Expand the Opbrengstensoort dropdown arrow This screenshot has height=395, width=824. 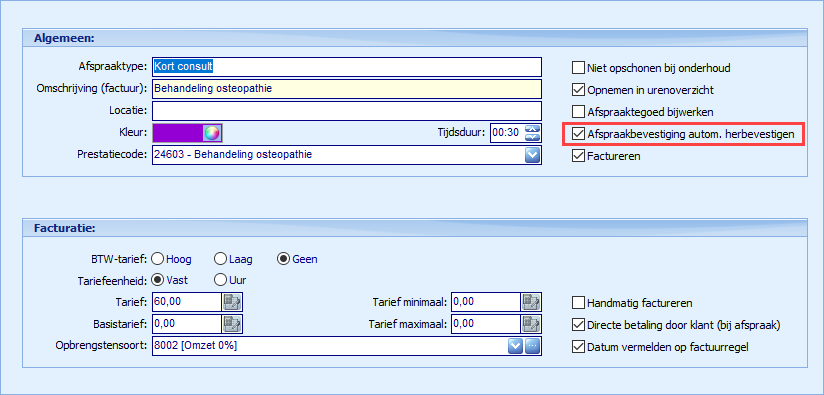(516, 346)
